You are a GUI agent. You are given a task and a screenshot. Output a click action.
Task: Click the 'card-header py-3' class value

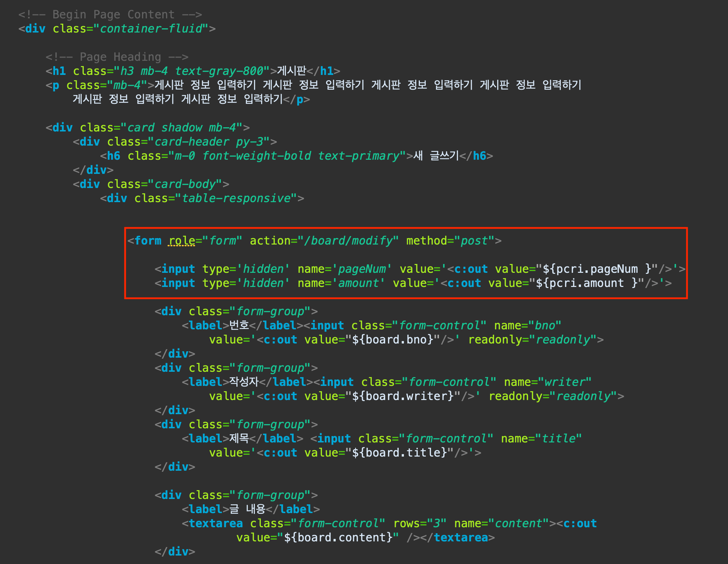(209, 142)
